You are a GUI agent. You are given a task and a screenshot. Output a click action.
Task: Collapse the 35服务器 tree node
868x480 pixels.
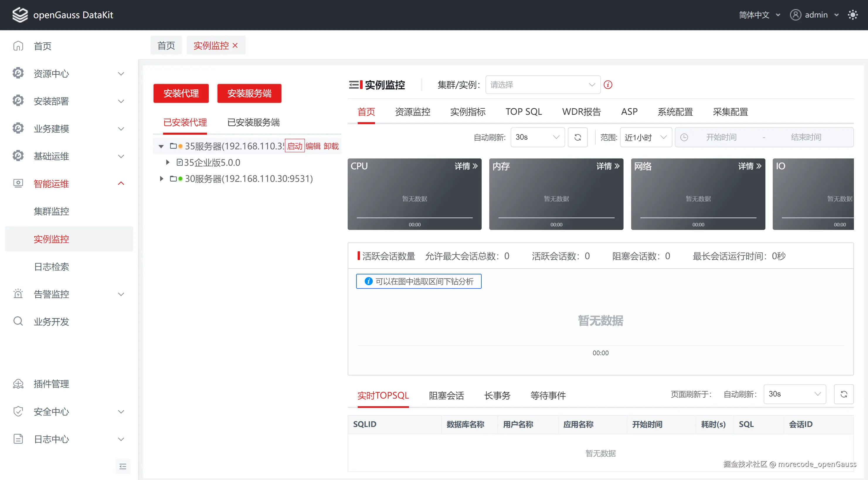tap(161, 146)
